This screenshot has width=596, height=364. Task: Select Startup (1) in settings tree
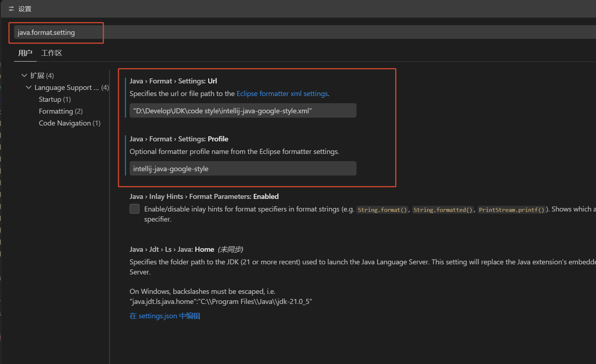(x=55, y=99)
